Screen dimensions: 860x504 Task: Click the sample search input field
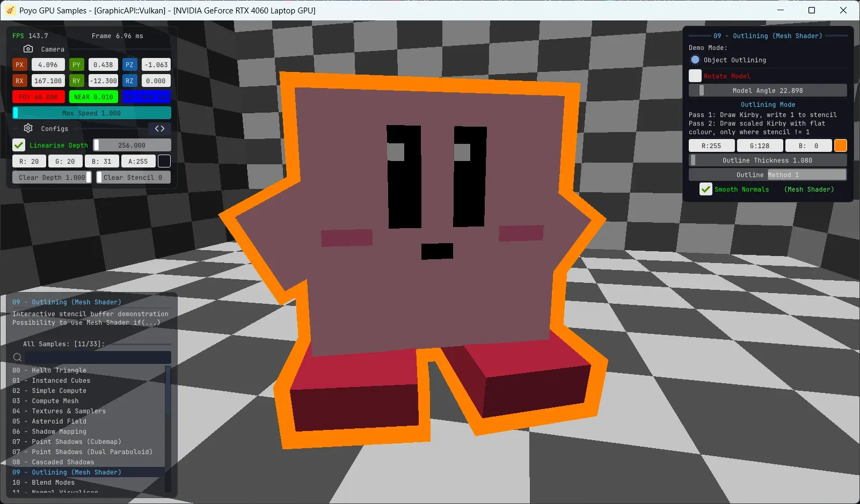tap(98, 357)
